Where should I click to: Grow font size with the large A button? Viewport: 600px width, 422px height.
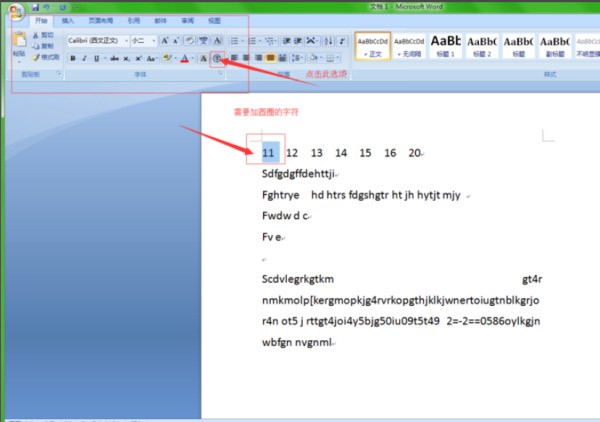coord(165,40)
